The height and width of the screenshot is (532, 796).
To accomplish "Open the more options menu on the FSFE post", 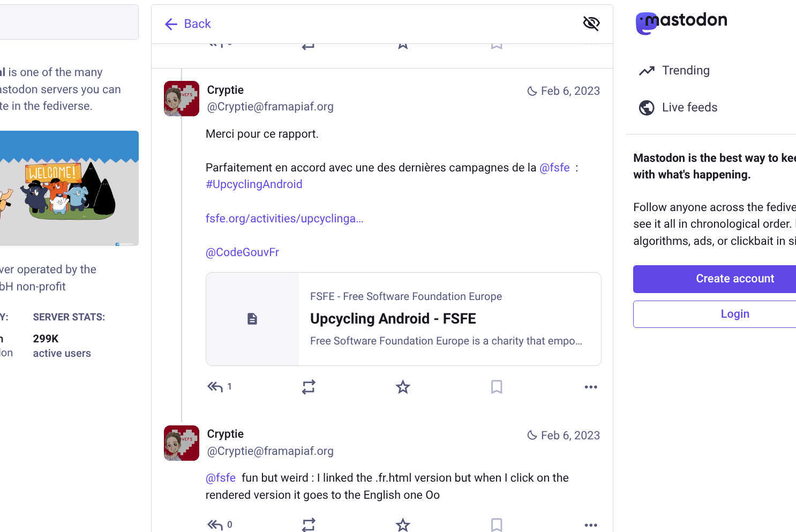I will (590, 387).
